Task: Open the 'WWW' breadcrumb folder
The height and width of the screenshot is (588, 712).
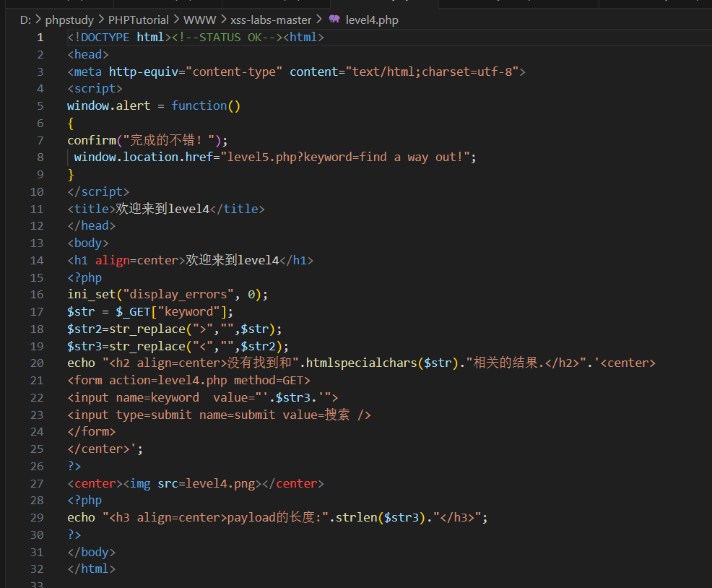Action: [200, 20]
